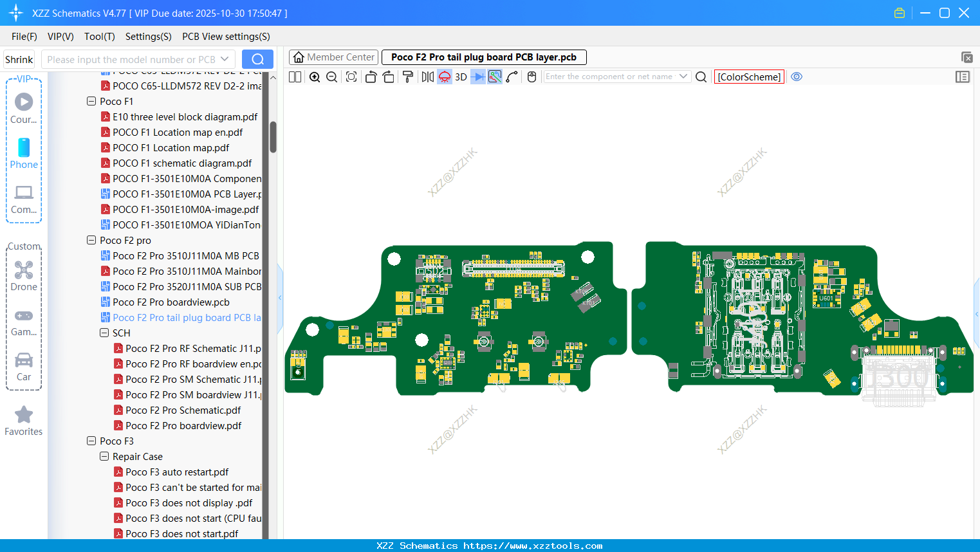The width and height of the screenshot is (980, 552).
Task: Open the 3D view mode
Action: click(x=461, y=77)
